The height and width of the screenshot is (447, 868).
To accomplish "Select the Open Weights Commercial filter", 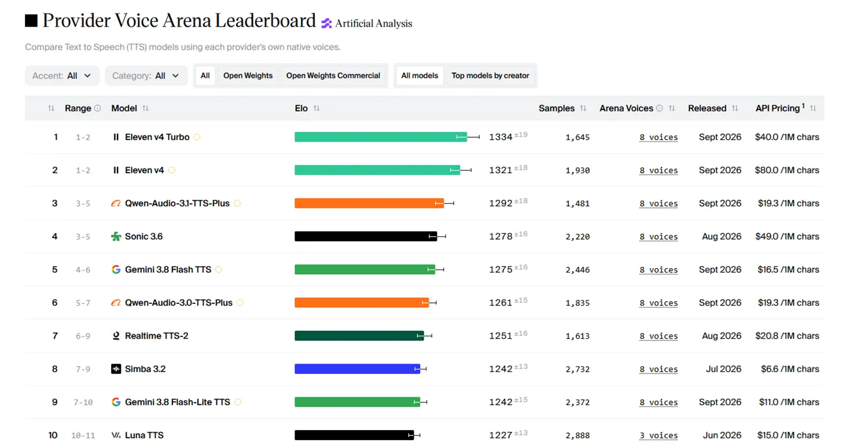I will (x=333, y=76).
